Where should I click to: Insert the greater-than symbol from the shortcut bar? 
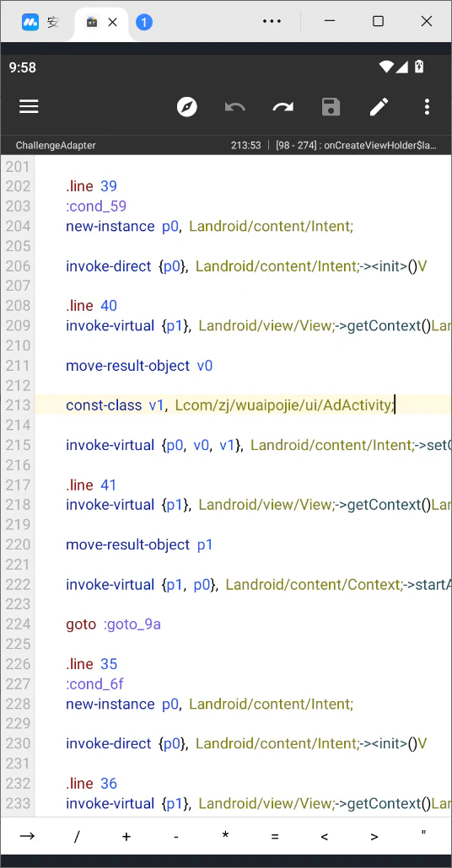tap(374, 837)
